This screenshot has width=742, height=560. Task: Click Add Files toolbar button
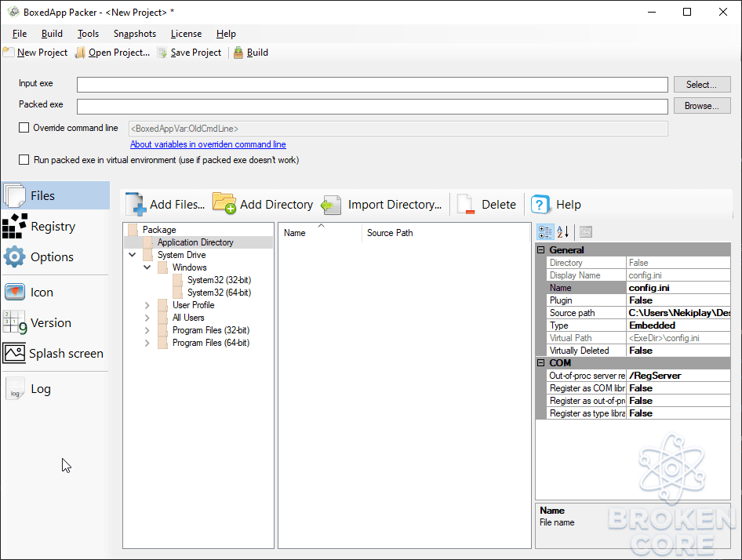click(x=165, y=205)
